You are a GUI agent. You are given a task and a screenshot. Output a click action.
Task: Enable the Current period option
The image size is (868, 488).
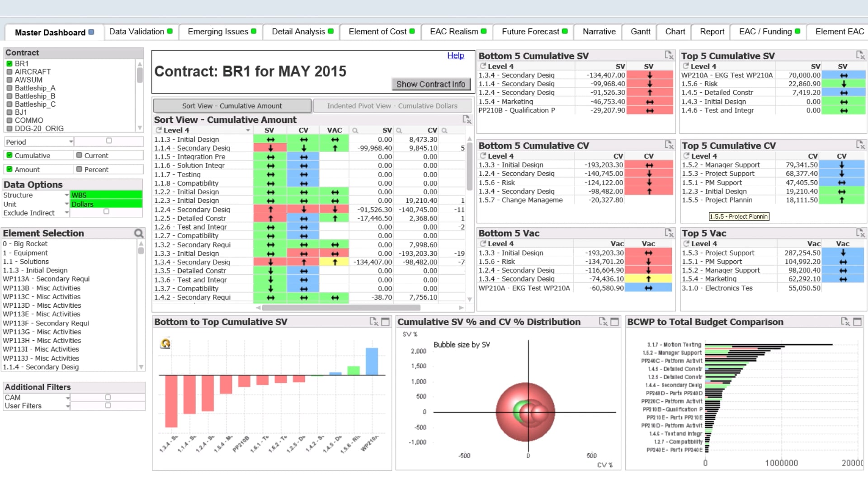tap(79, 155)
